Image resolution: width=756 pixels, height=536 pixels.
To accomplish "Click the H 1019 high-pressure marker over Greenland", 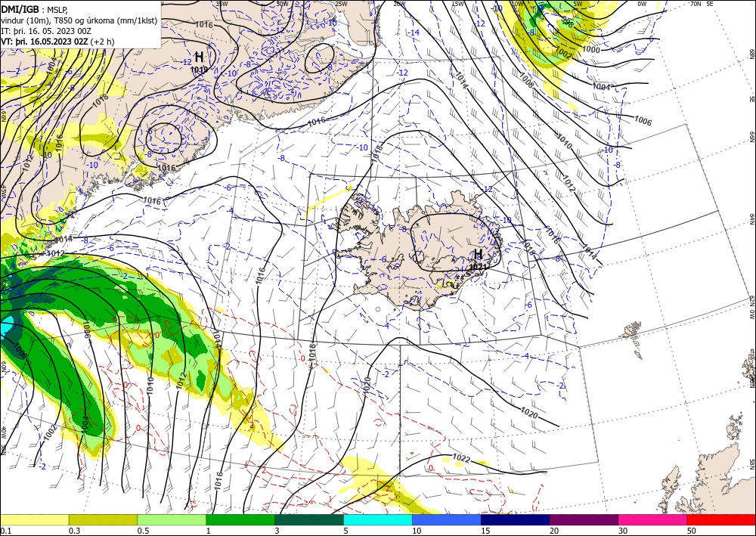I will [199, 62].
